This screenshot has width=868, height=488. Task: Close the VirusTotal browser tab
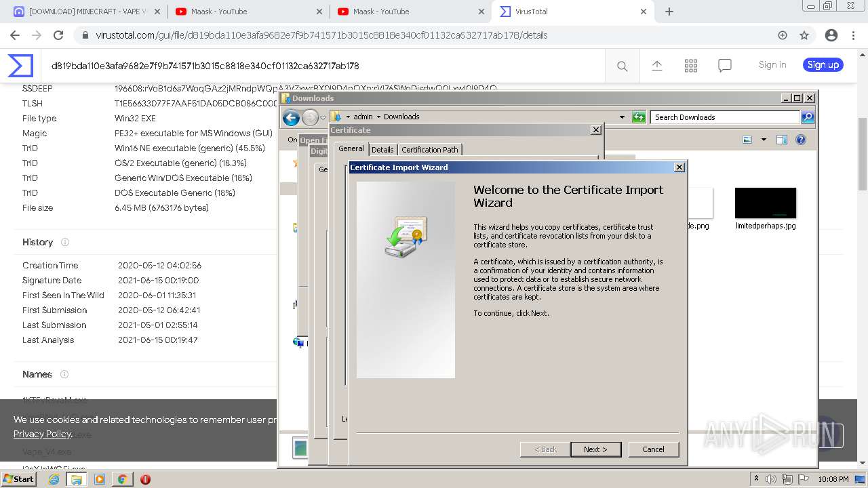pos(644,12)
